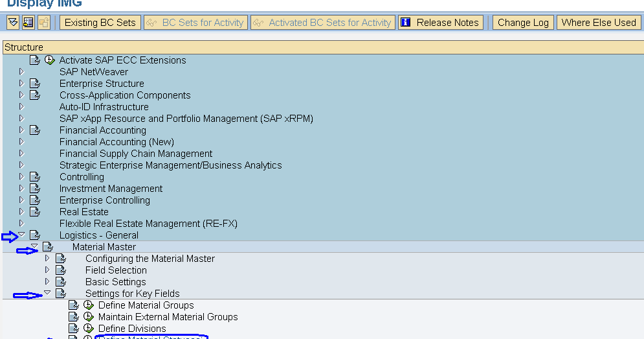Expand the Real Estate node

click(x=22, y=211)
